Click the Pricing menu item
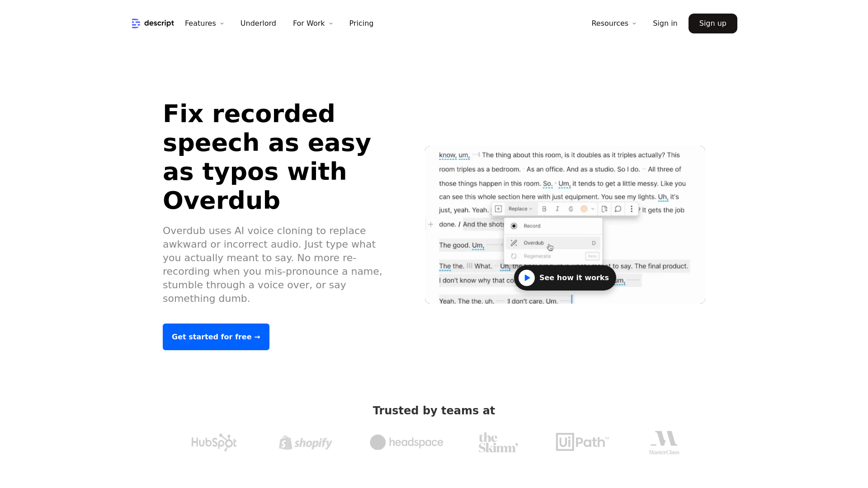 coord(361,23)
